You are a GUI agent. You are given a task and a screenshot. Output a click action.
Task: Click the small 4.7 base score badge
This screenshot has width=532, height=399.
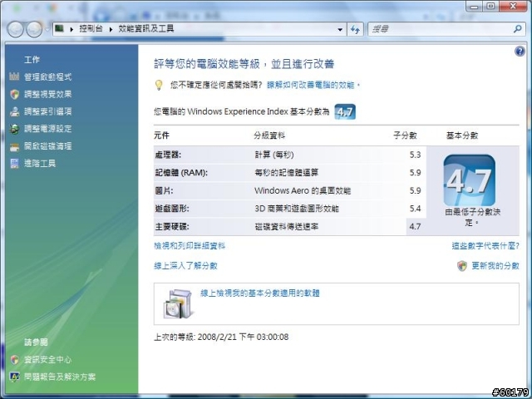click(345, 111)
